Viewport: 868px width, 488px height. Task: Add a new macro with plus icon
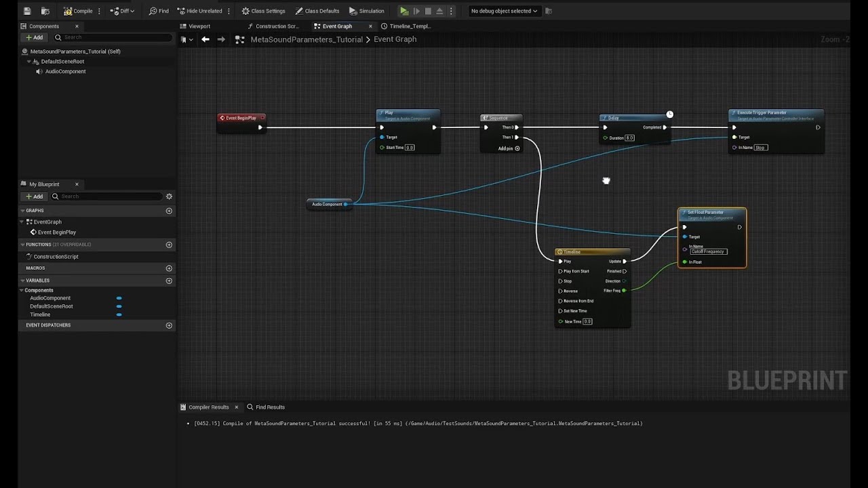(169, 268)
